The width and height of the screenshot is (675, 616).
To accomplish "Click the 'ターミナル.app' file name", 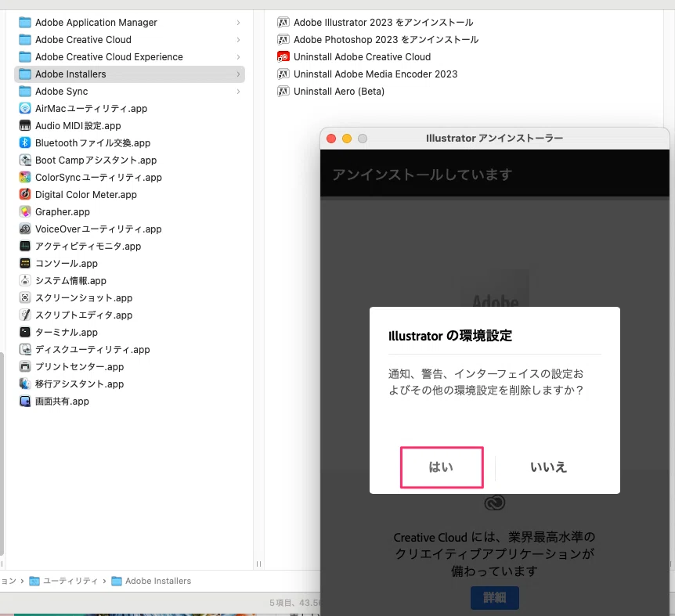I will (x=67, y=332).
